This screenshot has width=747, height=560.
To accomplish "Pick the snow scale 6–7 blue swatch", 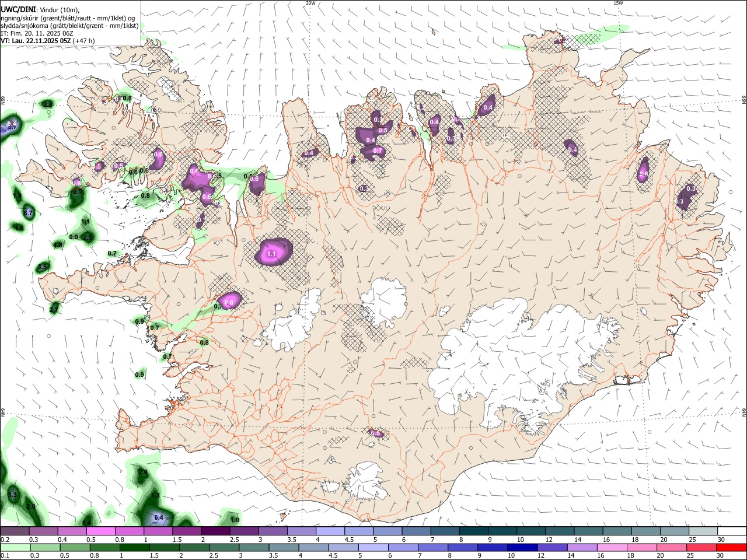I will (417, 531).
